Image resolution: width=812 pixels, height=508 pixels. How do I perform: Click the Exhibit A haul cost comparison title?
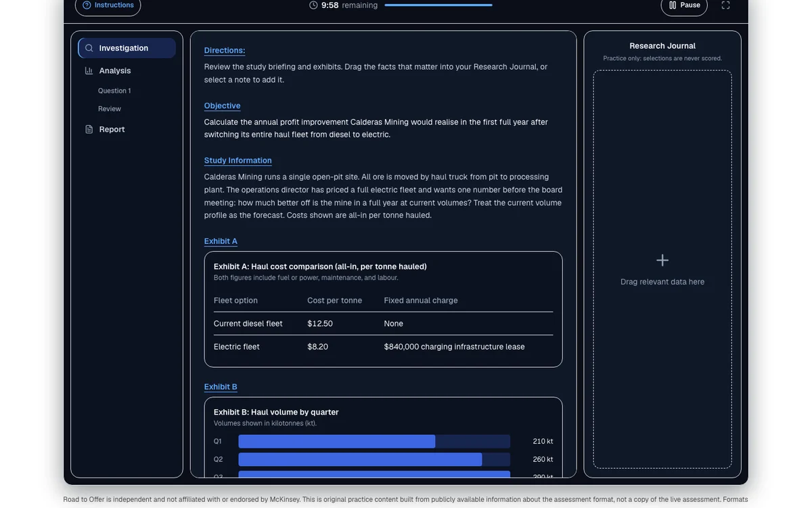320,267
